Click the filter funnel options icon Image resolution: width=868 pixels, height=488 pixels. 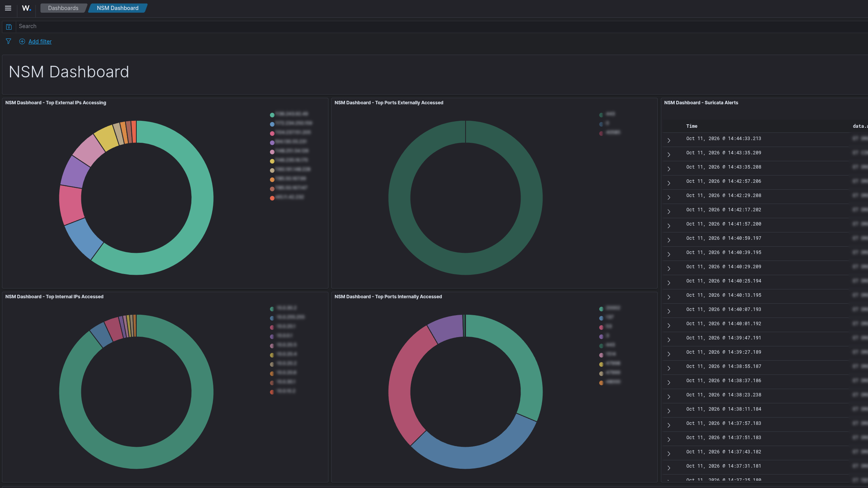click(8, 42)
